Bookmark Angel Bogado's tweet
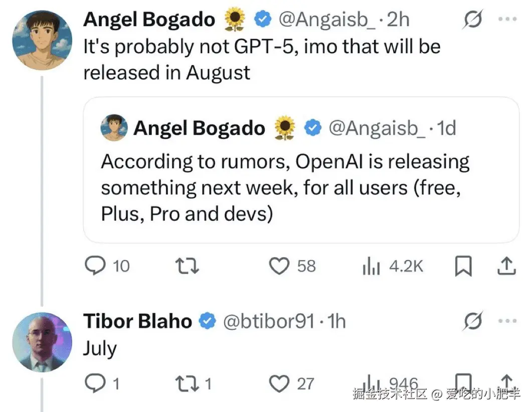Screen dimensions: 532x412 coord(463,266)
